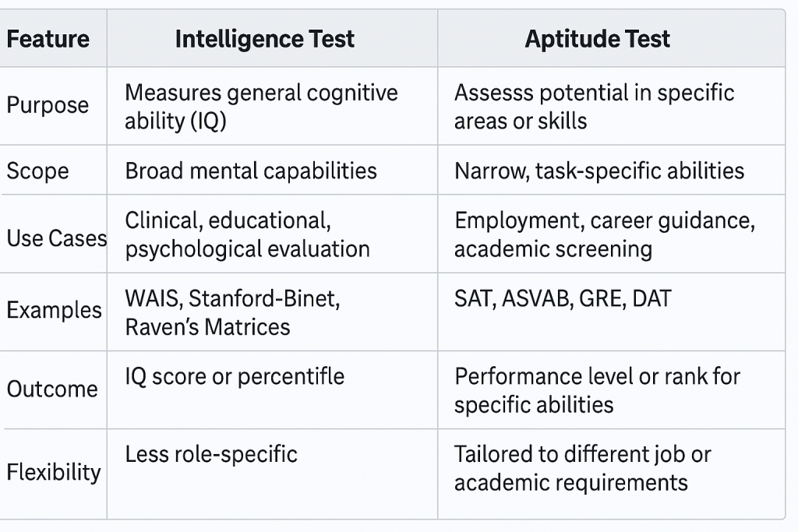Screen dimensions: 798x532
Task: Select the "Outcome" row label
Action: click(x=52, y=389)
